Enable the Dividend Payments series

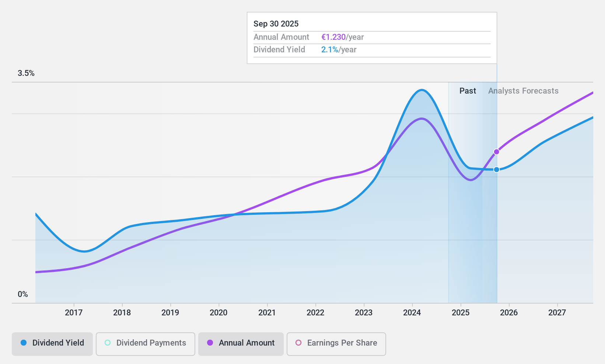pyautogui.click(x=146, y=344)
